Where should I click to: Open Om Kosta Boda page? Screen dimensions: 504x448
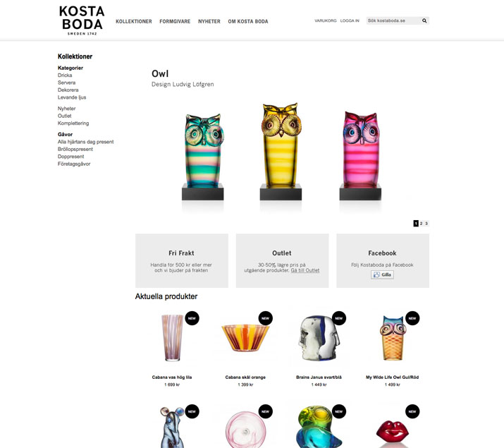coord(248,22)
